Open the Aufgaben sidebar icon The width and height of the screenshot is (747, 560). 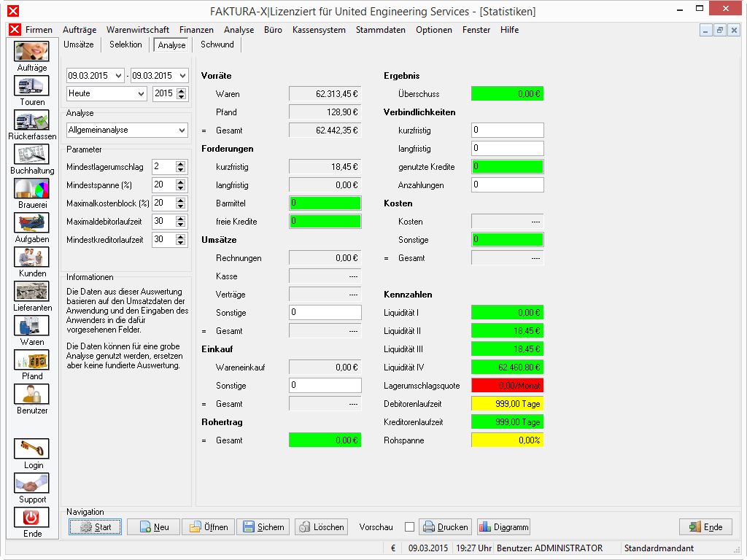(x=31, y=223)
